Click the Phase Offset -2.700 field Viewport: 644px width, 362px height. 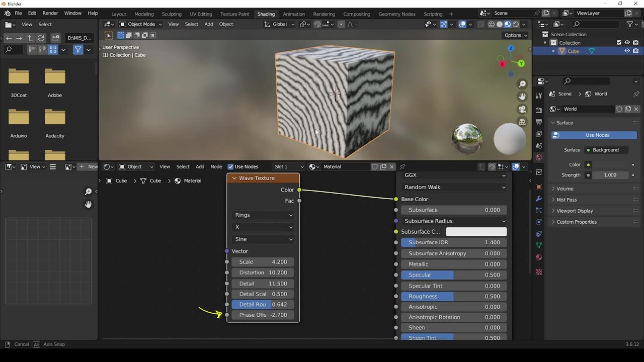click(263, 315)
